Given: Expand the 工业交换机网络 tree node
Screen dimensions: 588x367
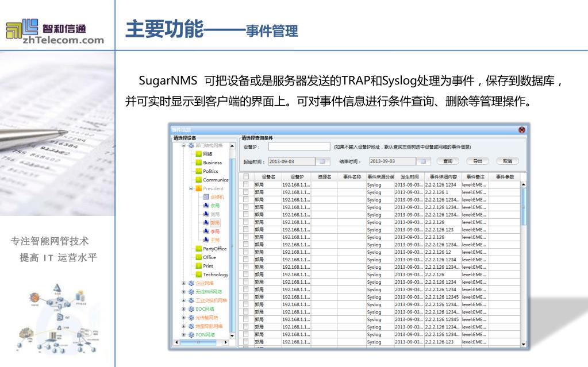Looking at the screenshot, I should click(184, 300).
